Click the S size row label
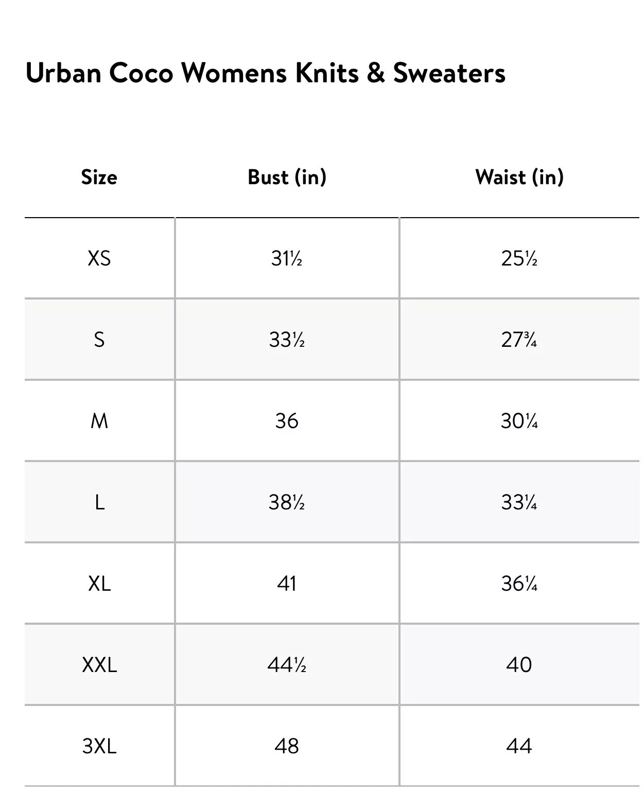 99,340
